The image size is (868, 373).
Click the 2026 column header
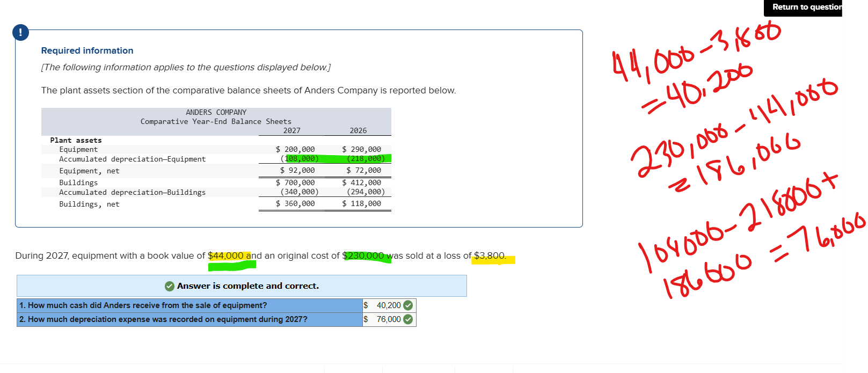358,130
